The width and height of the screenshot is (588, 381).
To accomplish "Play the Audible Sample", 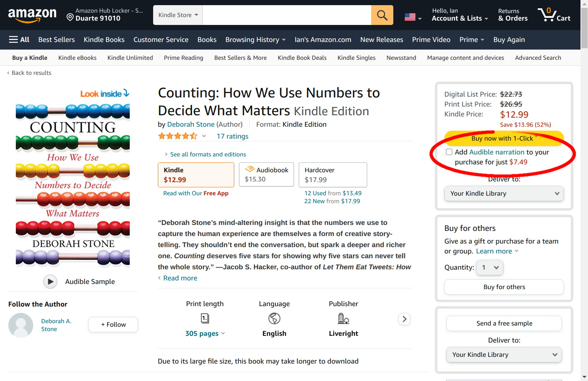I will click(x=50, y=282).
